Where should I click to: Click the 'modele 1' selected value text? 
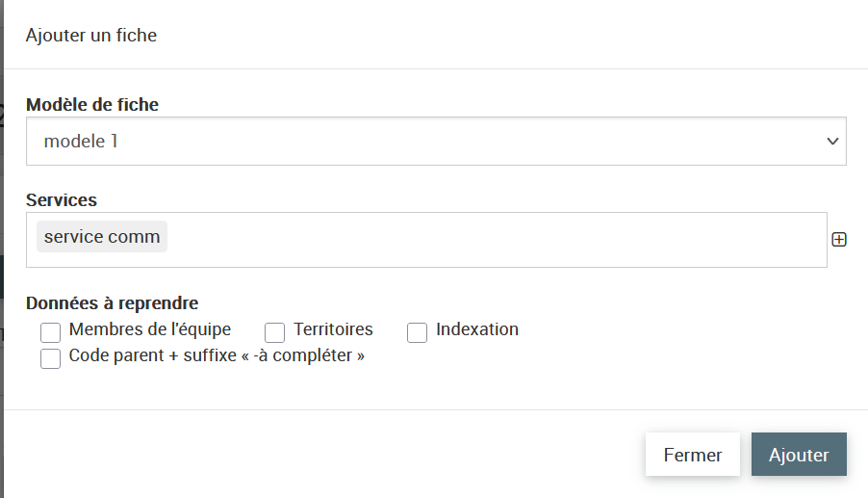[81, 142]
